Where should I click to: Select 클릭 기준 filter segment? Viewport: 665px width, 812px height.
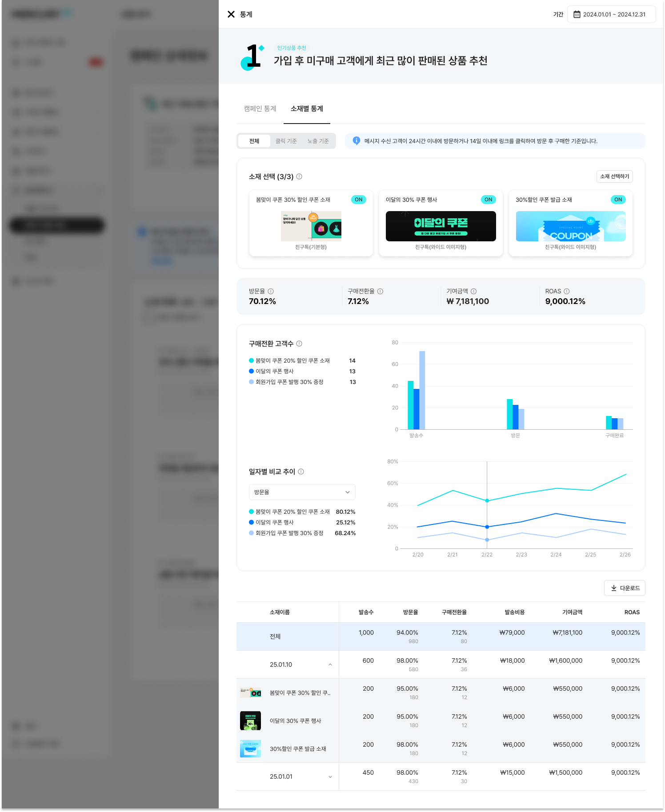(286, 141)
